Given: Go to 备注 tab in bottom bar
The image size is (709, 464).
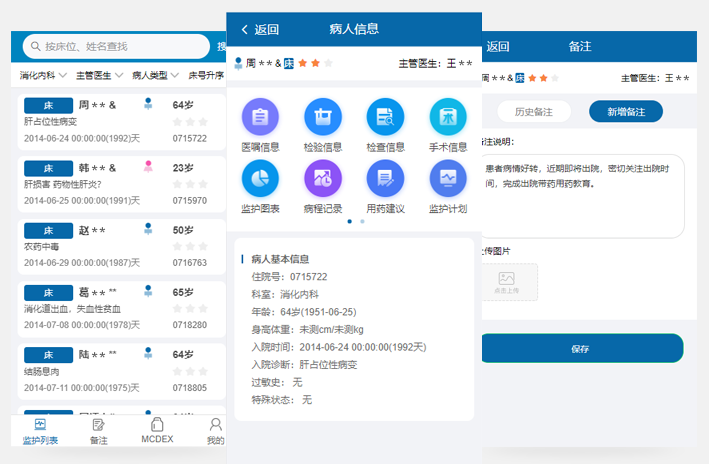Looking at the screenshot, I should tap(99, 431).
